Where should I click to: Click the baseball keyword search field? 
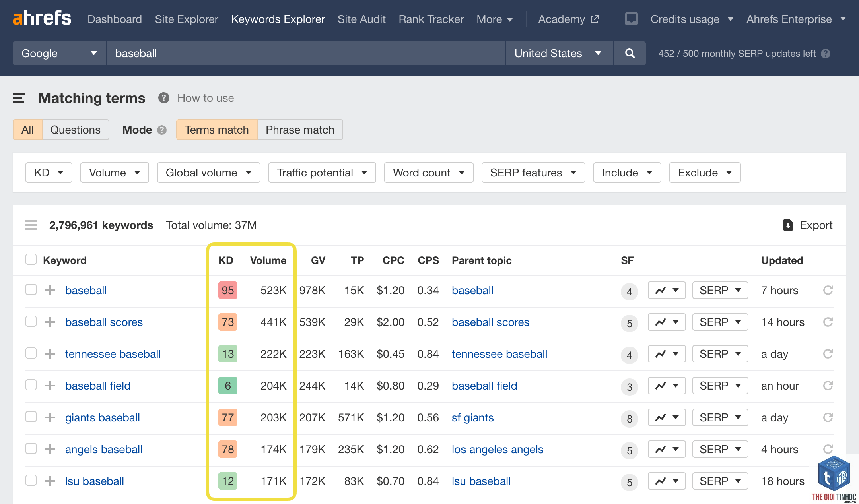point(306,53)
